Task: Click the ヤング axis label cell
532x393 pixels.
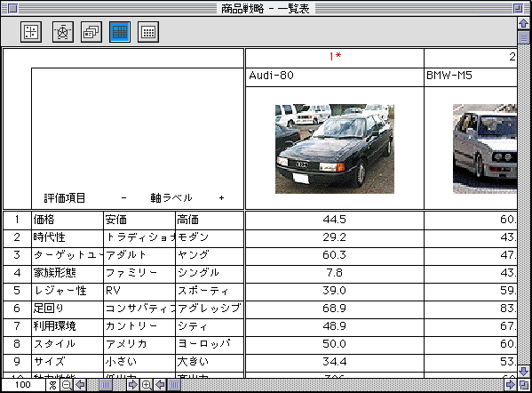Action: [x=210, y=255]
